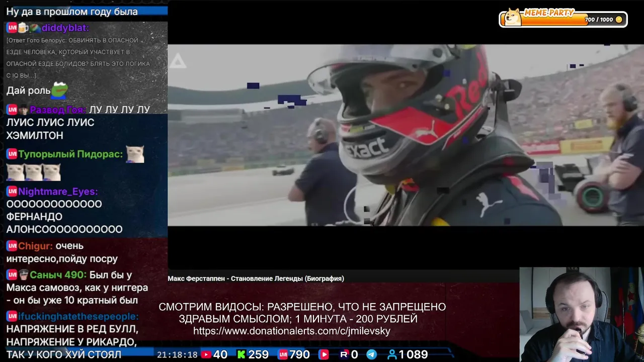
Task: Click the viewer total '1 089'
Action: [413, 354]
